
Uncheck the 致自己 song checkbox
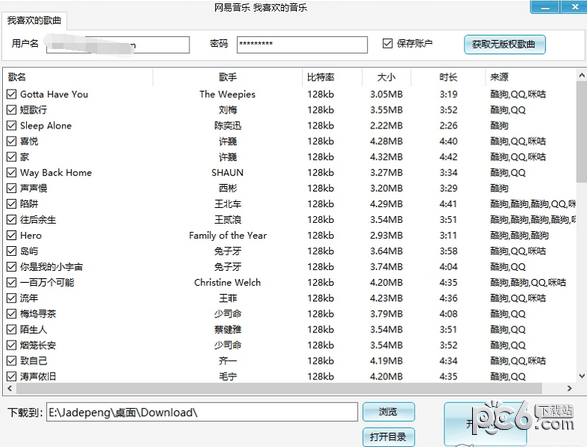click(12, 361)
